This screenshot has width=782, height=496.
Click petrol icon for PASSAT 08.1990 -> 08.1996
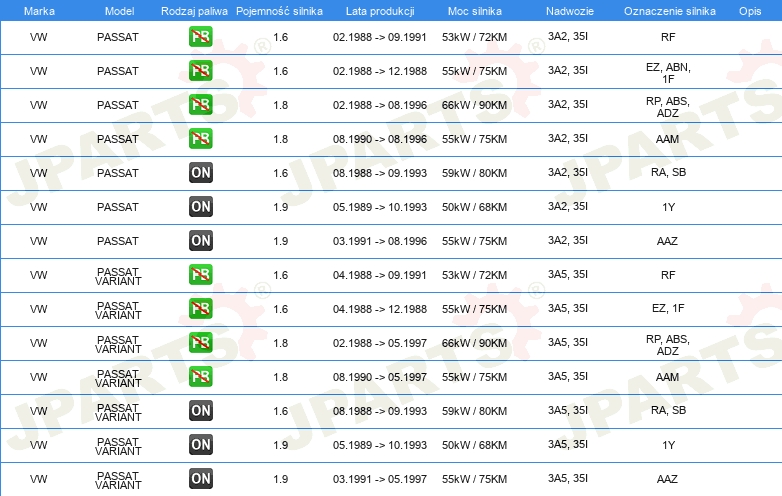pos(200,139)
